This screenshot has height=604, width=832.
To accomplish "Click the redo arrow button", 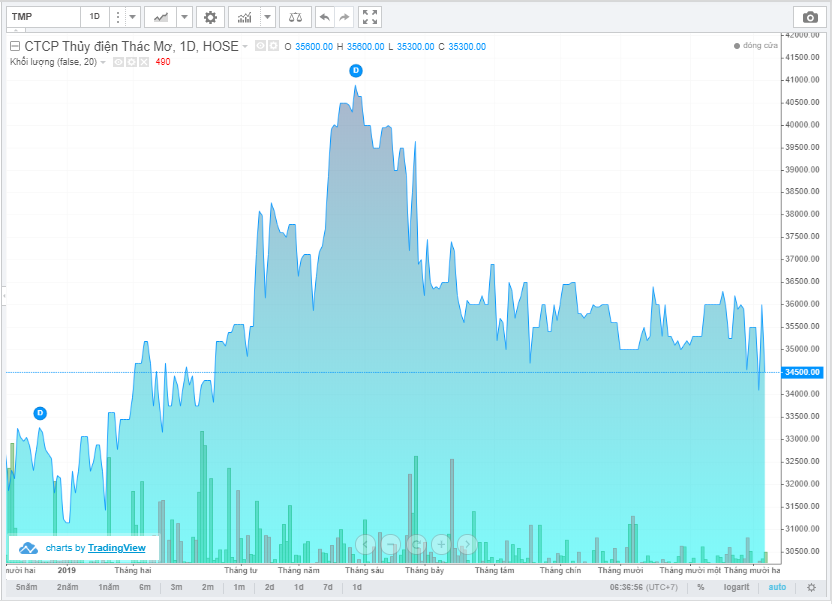I will [344, 17].
